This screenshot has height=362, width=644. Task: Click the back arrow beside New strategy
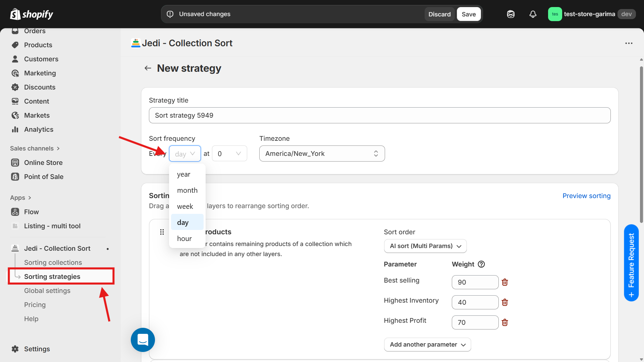tap(148, 68)
